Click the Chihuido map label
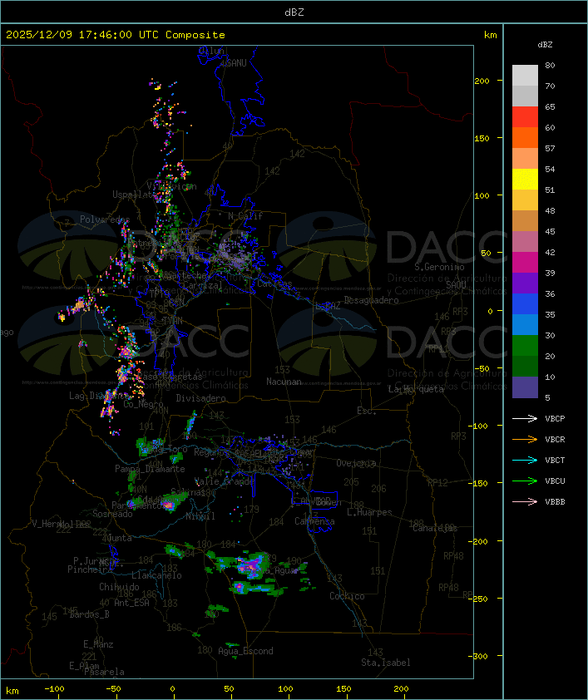 119,587
